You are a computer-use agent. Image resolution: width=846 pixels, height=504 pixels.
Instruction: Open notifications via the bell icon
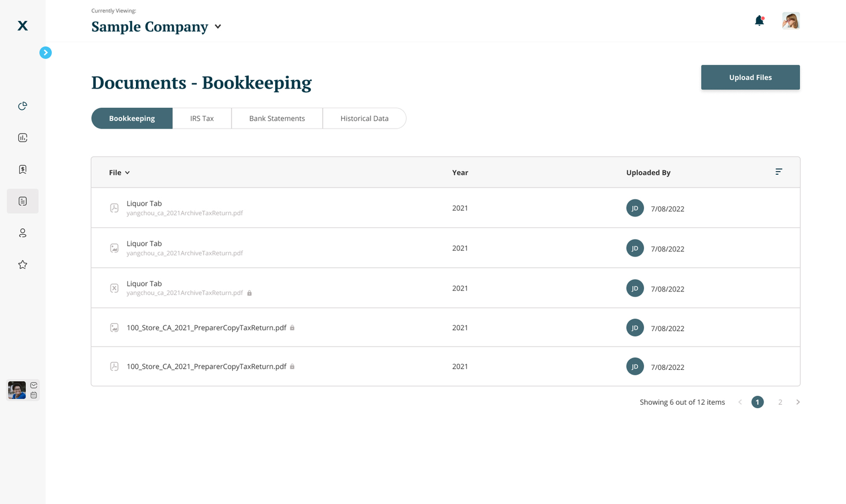click(758, 19)
